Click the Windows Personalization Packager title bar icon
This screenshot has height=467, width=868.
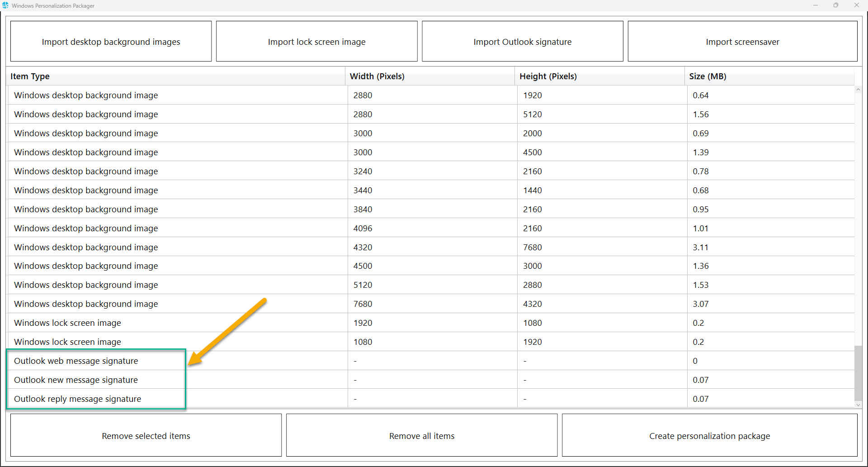(5, 5)
